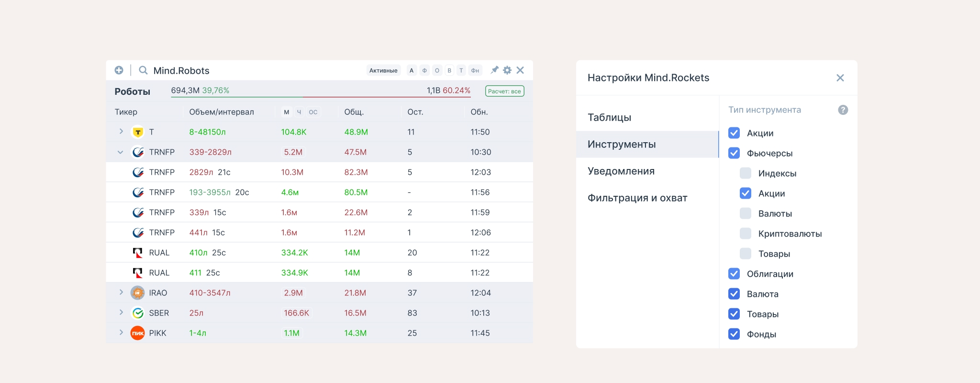Click the T ticker yellow logo
980x383 pixels.
click(x=138, y=132)
